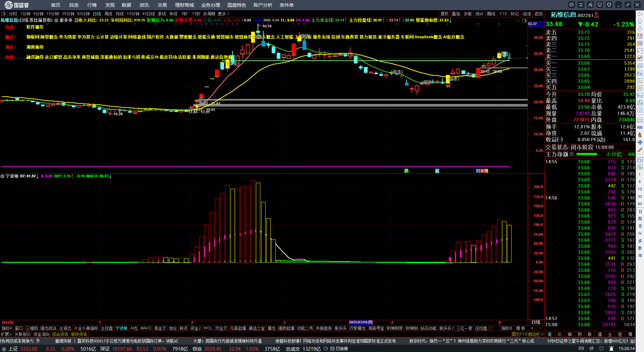Image resolution: width=644 pixels, height=352 pixels.
Task: Toggle the diamond marker above the chart
Action: pos(519,20)
